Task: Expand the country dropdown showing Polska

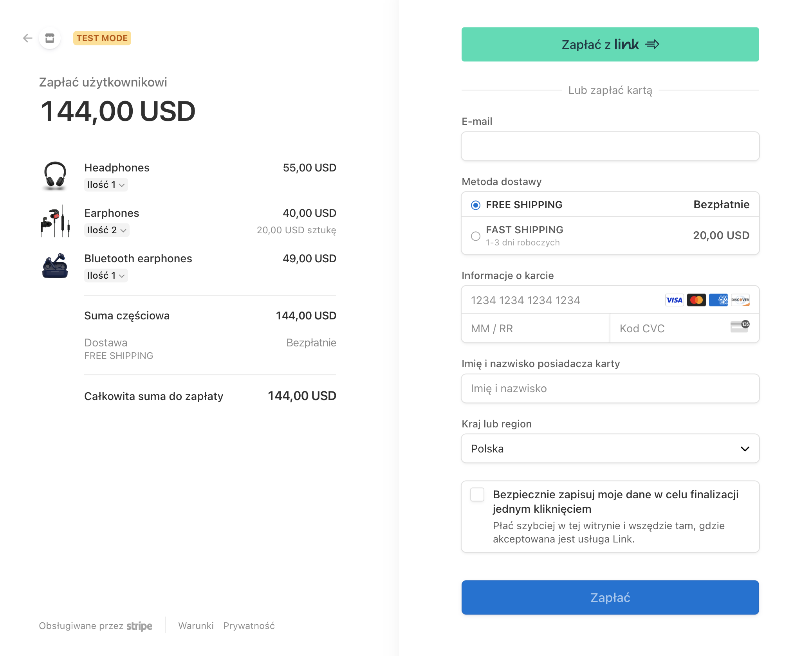Action: tap(610, 449)
